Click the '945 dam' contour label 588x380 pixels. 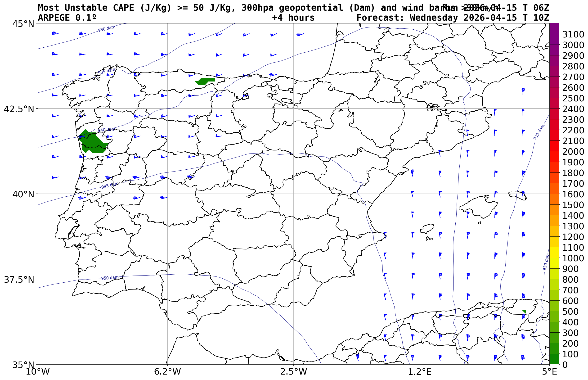coord(110,185)
